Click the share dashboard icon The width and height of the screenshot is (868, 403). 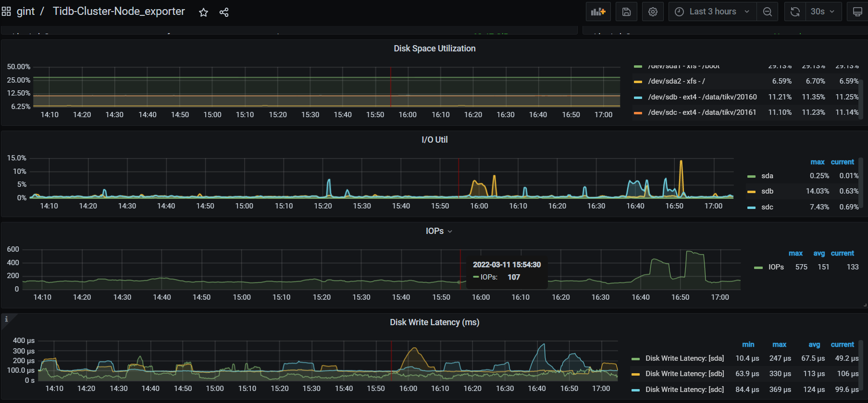click(x=224, y=12)
